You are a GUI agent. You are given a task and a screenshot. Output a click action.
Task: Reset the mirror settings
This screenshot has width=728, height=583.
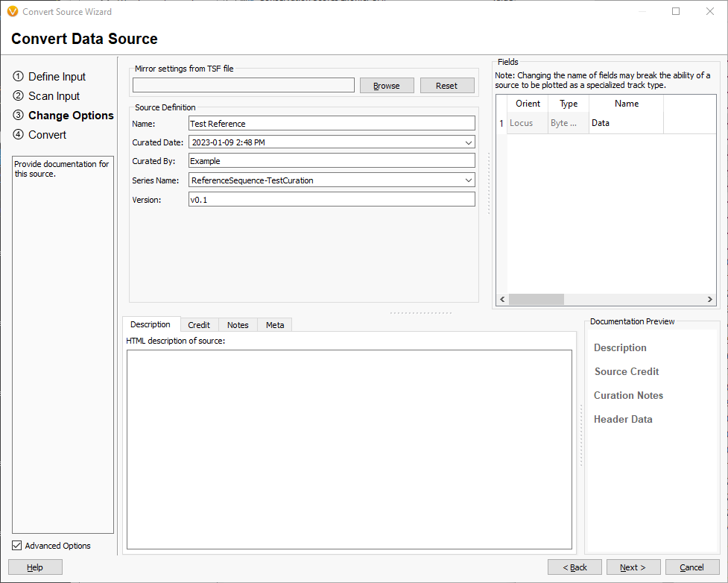[447, 85]
